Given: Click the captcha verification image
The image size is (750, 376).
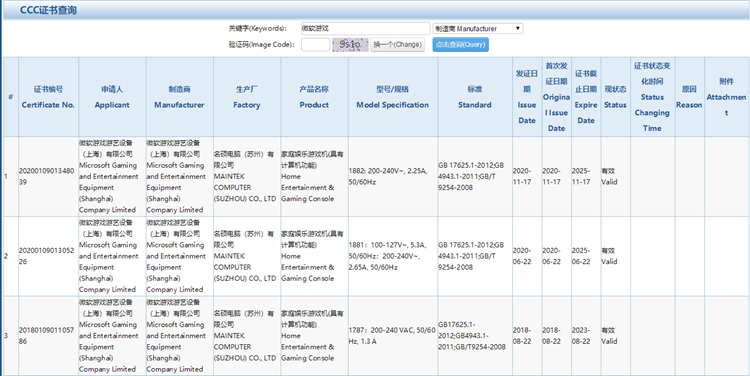Looking at the screenshot, I should (350, 44).
